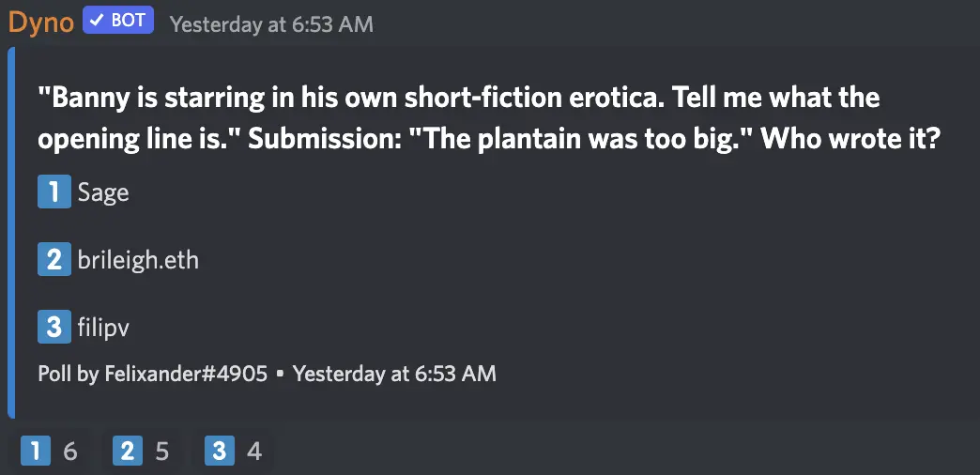Toggle reaction 3 with 4 votes
Image resolution: width=980 pixels, height=475 pixels.
235,452
